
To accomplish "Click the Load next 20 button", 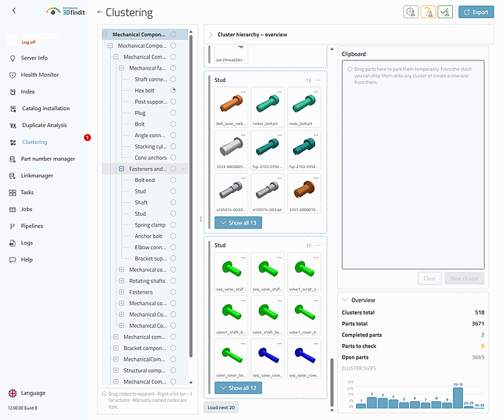I will (221, 407).
